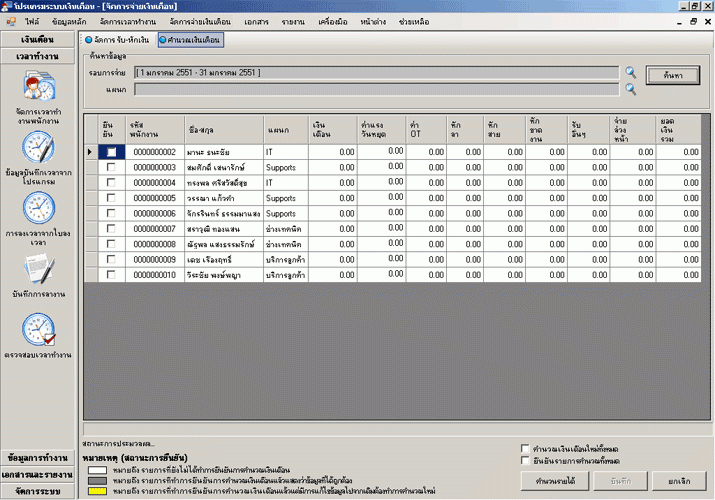The height and width of the screenshot is (500, 715).
Task: Open the ไฟล์ (File) menu
Action: click(32, 21)
